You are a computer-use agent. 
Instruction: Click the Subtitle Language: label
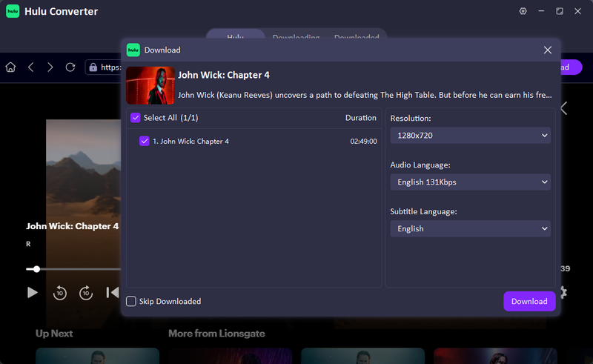423,211
